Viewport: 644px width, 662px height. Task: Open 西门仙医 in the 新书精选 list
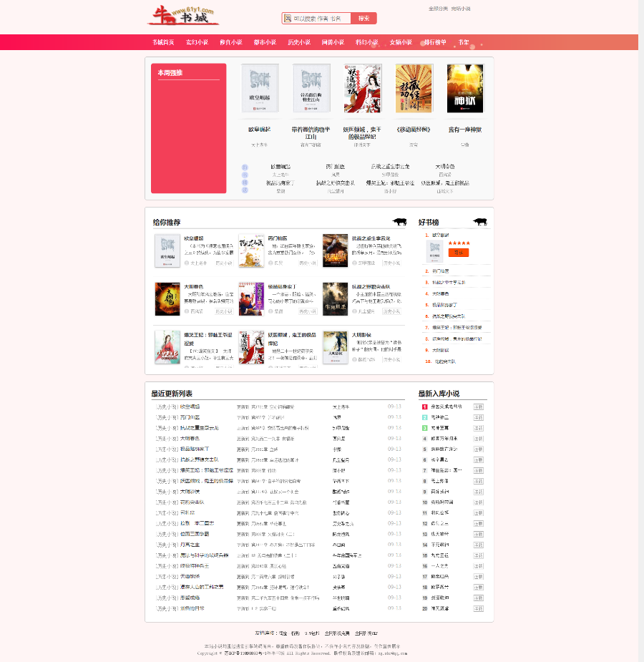336,167
